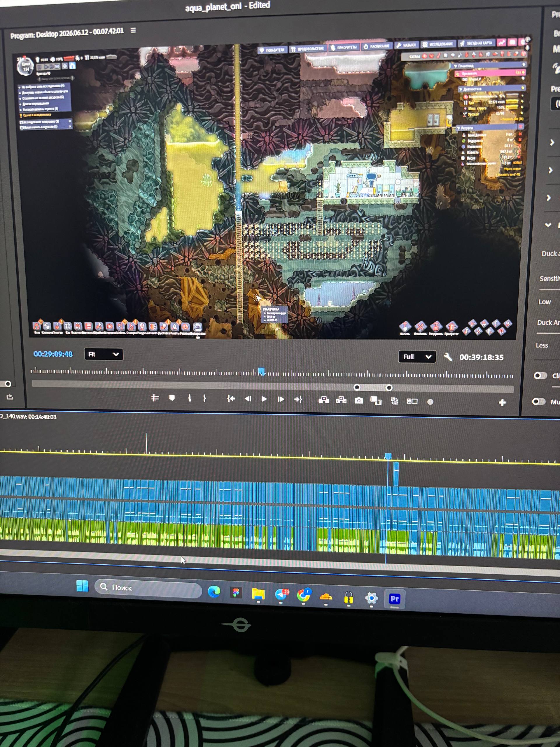The width and height of the screenshot is (560, 747).
Task: Open the Program panel hamburger menu
Action: [x=133, y=30]
